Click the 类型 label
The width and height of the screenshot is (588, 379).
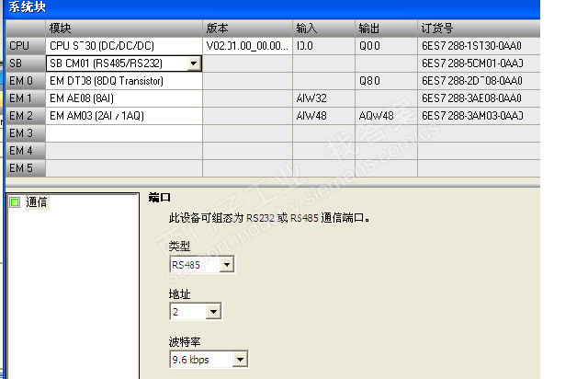tap(179, 246)
